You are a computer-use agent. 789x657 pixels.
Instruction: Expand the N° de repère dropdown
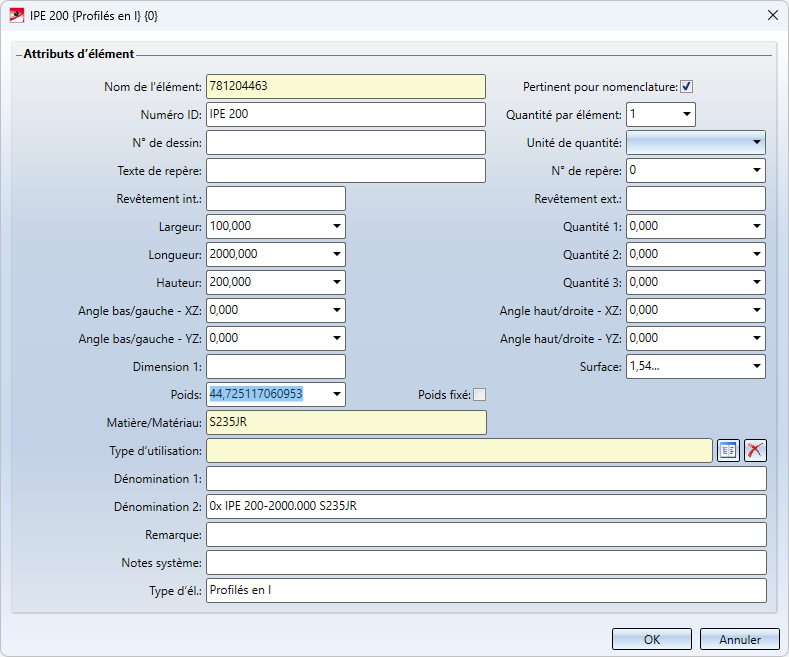(756, 171)
